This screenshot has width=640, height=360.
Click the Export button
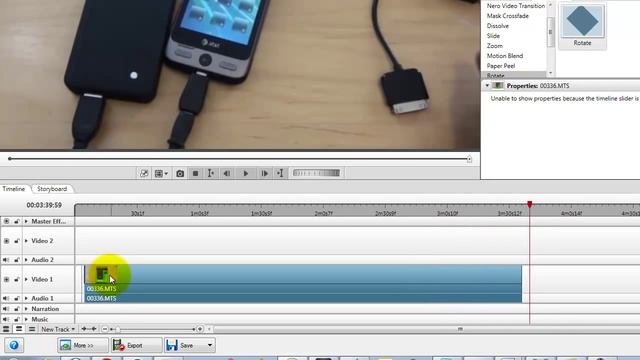[136, 345]
